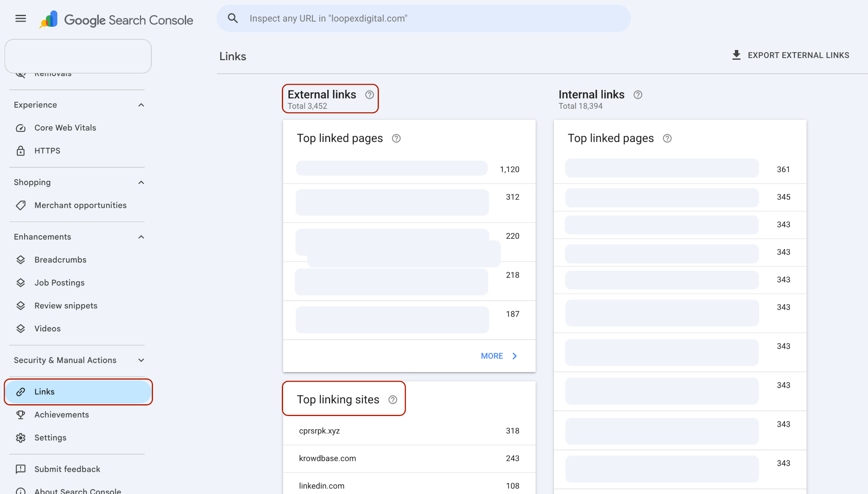Open help for Top linking sites
868x494 pixels.
(393, 400)
